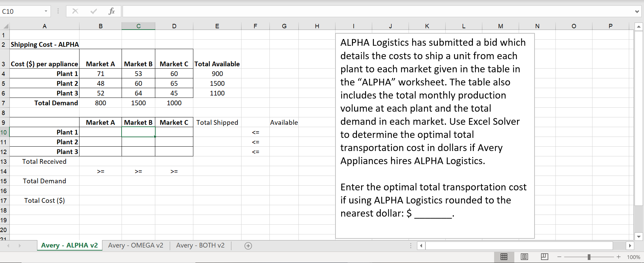Click the Market B demand 1500 cell

pyautogui.click(x=138, y=103)
